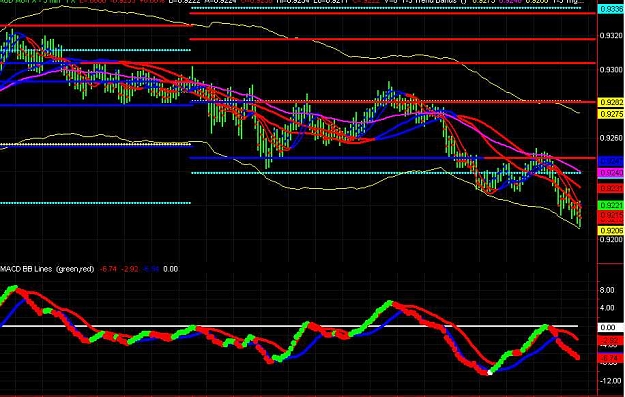The image size is (625, 397).
Task: Click the 0.9320 price axis label
Action: [611, 36]
